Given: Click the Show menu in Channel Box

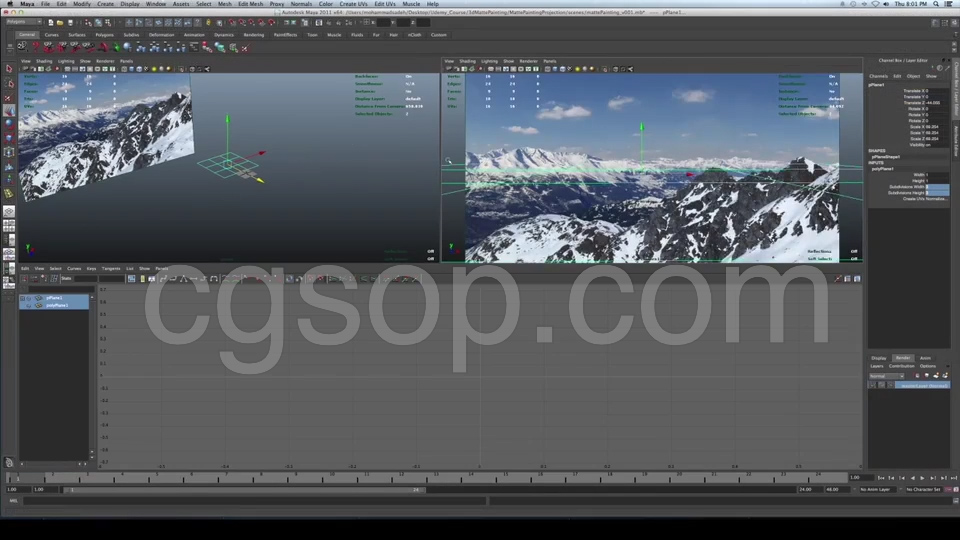Looking at the screenshot, I should (931, 76).
